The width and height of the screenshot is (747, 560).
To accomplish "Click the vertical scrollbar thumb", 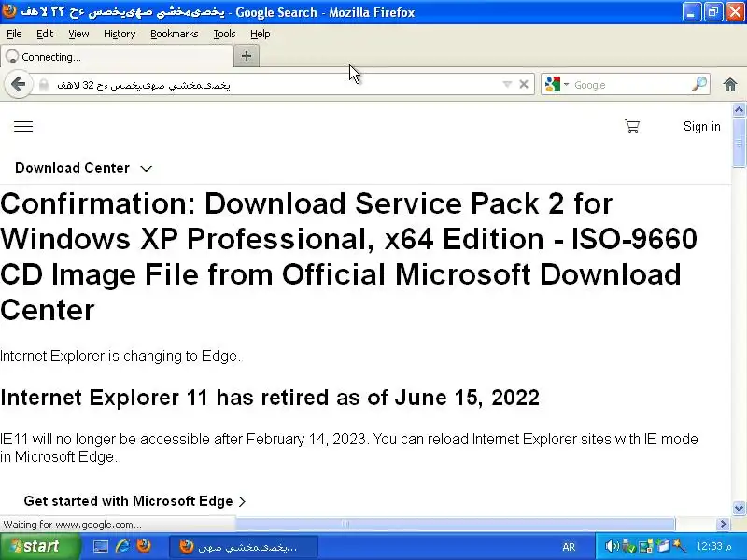I will pyautogui.click(x=739, y=143).
